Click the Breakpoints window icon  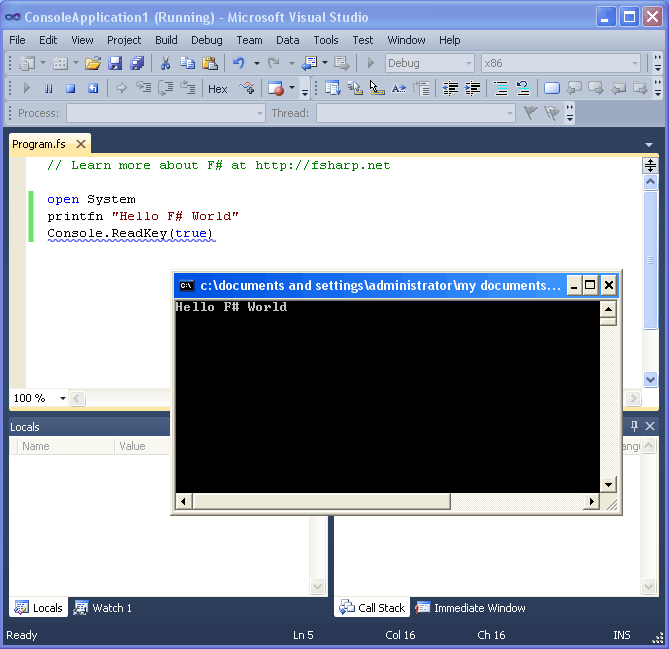click(276, 88)
